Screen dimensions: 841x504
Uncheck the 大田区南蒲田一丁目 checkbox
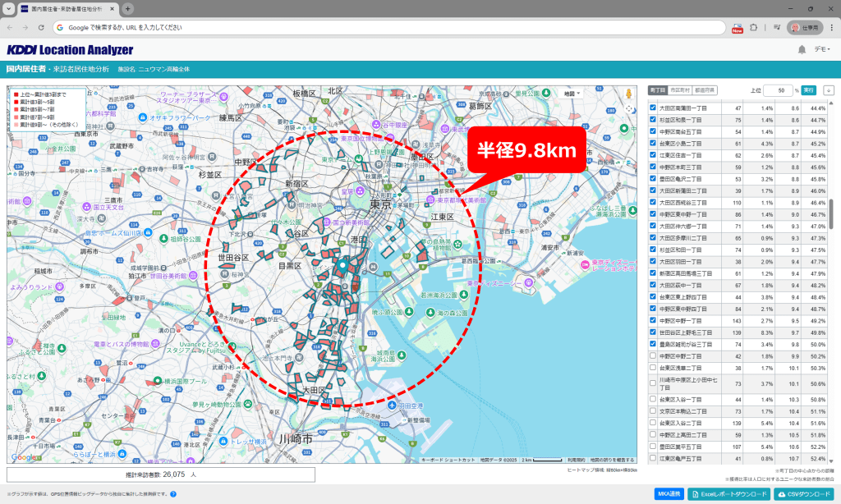[653, 108]
